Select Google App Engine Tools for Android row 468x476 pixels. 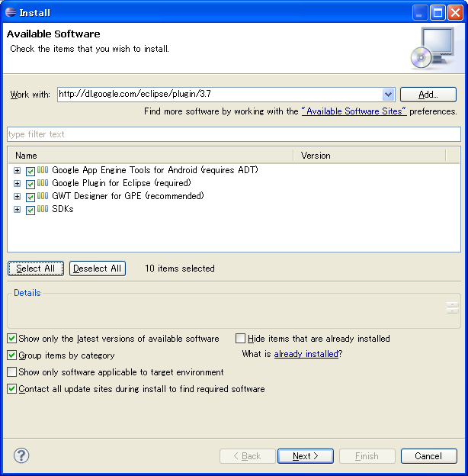point(155,170)
